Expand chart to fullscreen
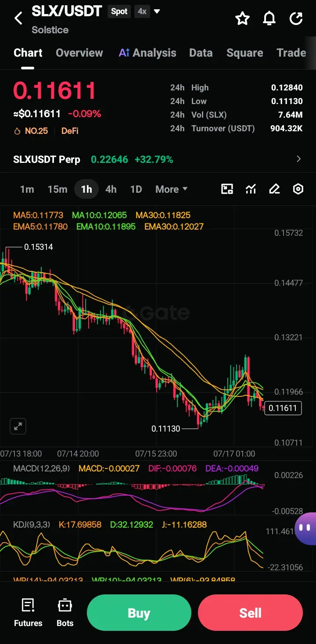316x644 pixels. coord(18,426)
